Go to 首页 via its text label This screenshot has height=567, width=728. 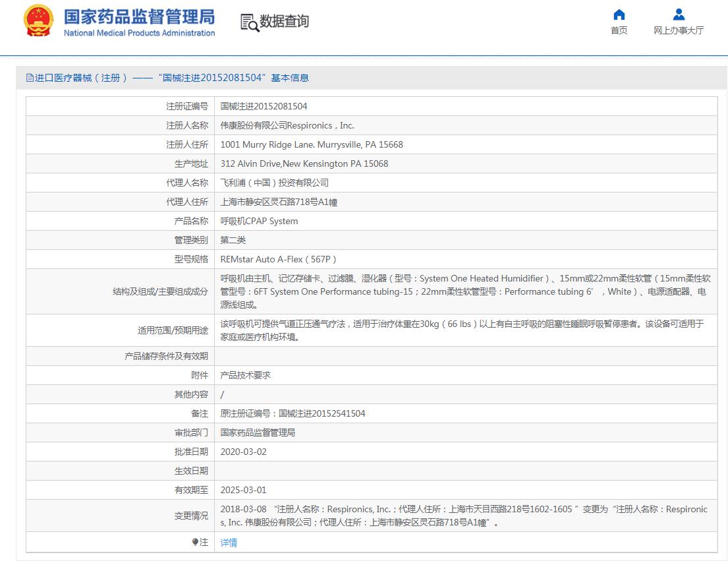(x=619, y=30)
